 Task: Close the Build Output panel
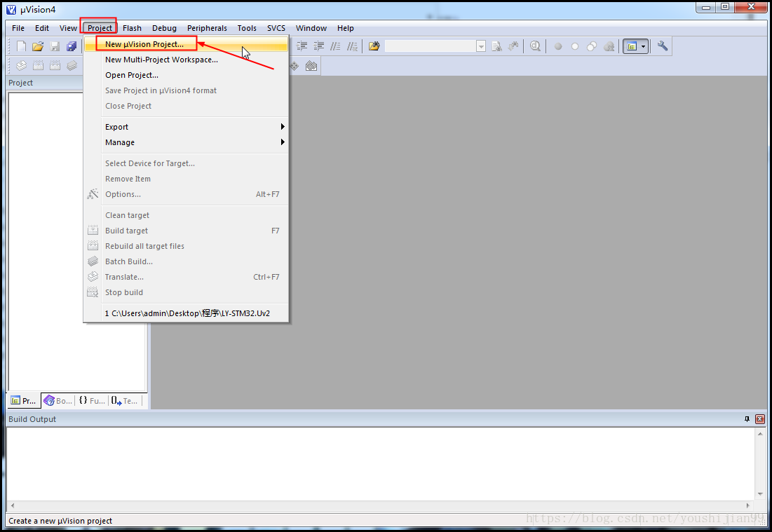(x=760, y=419)
